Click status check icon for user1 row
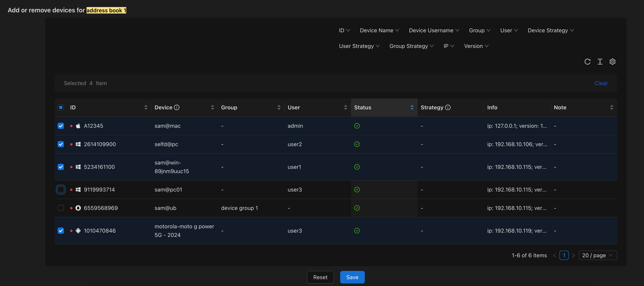 pyautogui.click(x=357, y=167)
